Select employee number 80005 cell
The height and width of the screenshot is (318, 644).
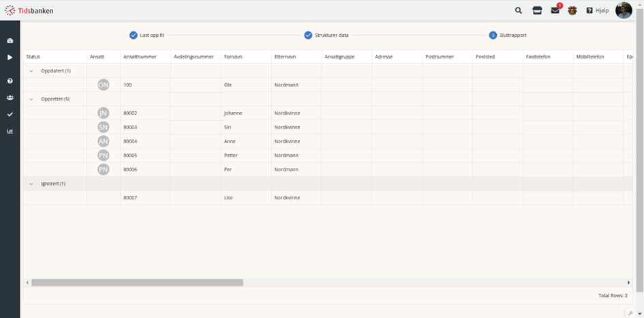pyautogui.click(x=145, y=156)
